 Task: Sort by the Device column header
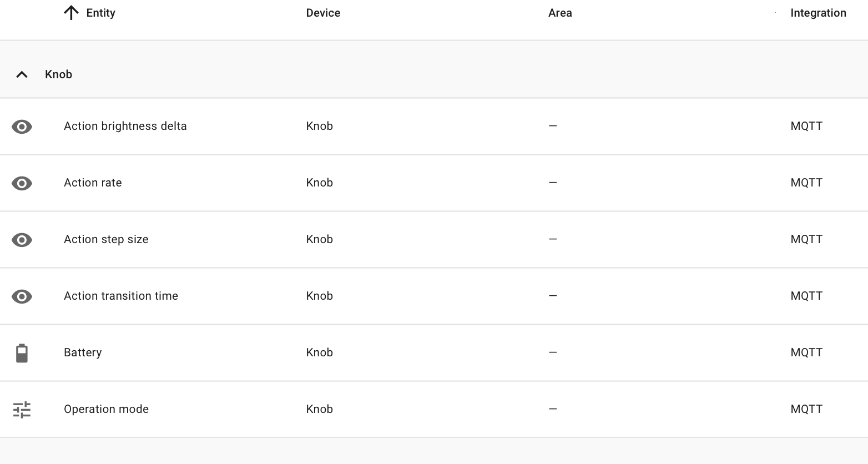323,13
